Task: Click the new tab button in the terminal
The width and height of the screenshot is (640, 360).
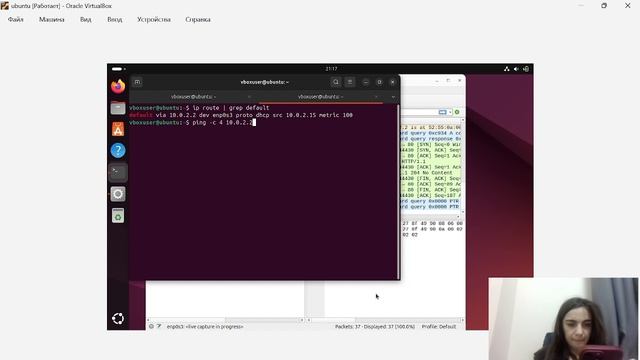Action: [138, 82]
